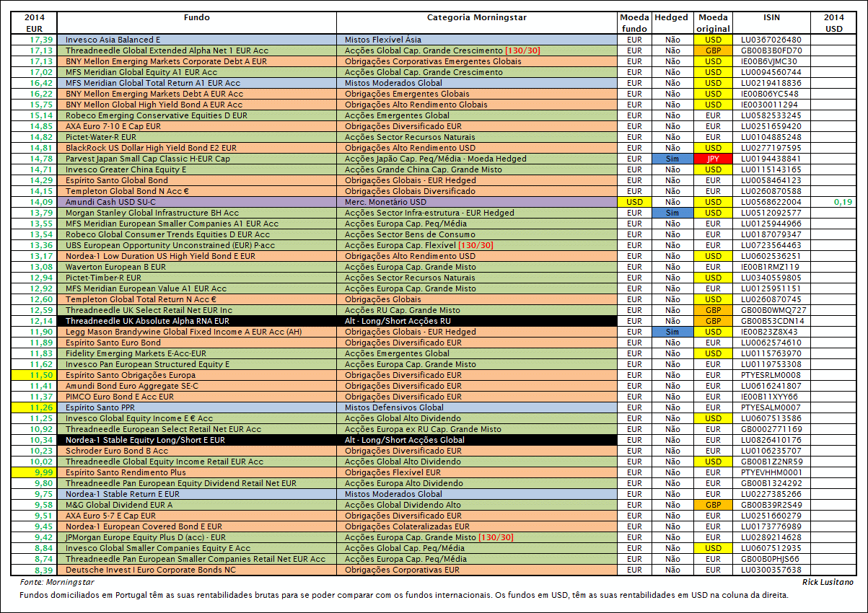Screen dimensions: 868x613
Task: Click ISIN 'LU0300357638'
Action: click(x=771, y=570)
